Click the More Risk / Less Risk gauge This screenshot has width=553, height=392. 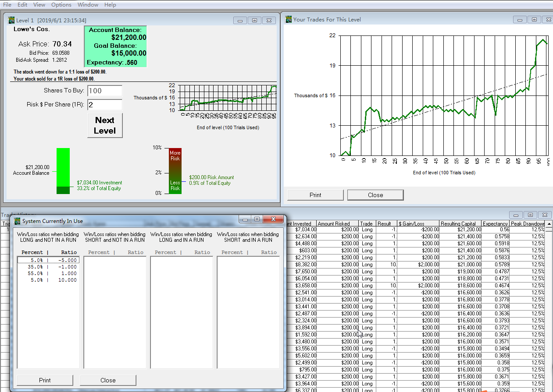[x=175, y=171]
